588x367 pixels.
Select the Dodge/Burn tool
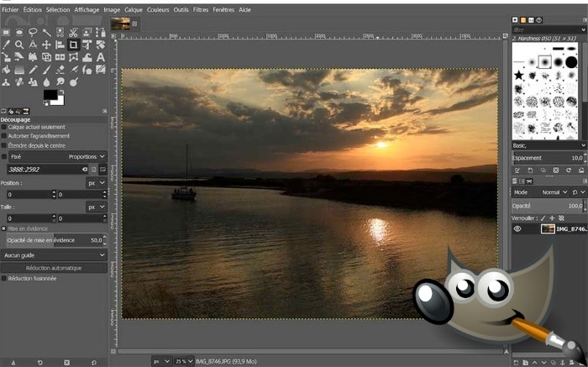(x=74, y=82)
